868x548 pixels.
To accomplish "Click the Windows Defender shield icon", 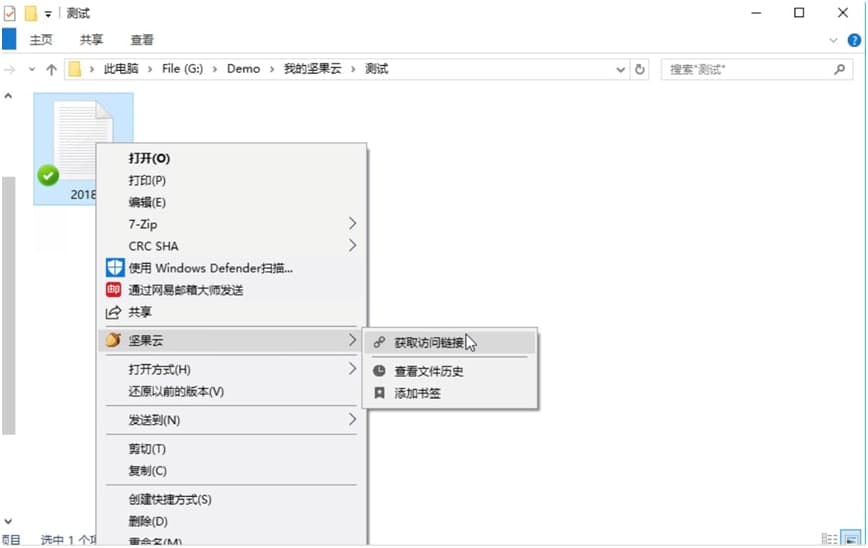I will [x=115, y=268].
